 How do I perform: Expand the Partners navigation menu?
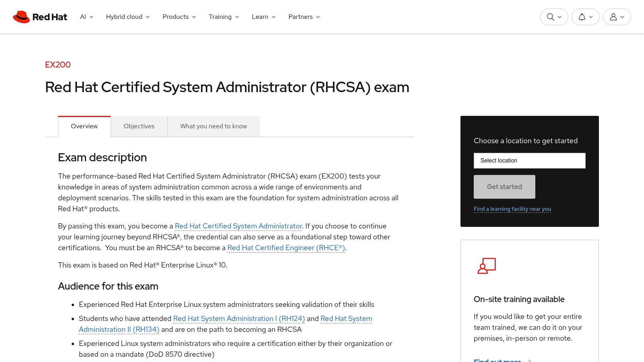pos(304,17)
